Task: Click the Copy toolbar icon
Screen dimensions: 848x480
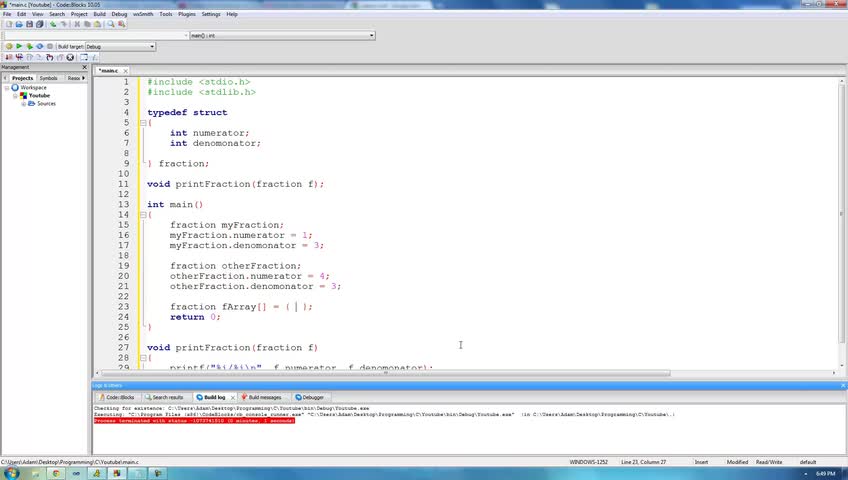Action: tap(87, 24)
